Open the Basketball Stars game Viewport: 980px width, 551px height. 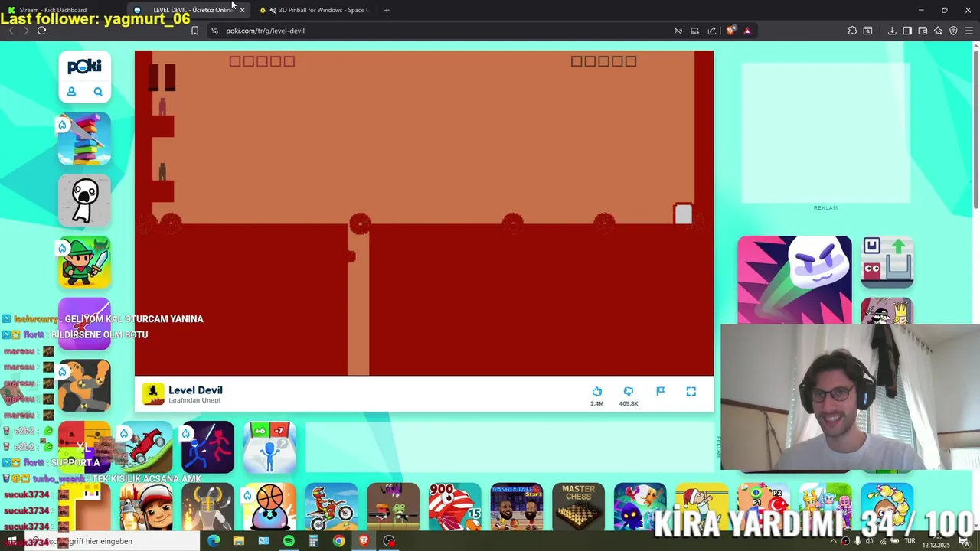coord(517,507)
